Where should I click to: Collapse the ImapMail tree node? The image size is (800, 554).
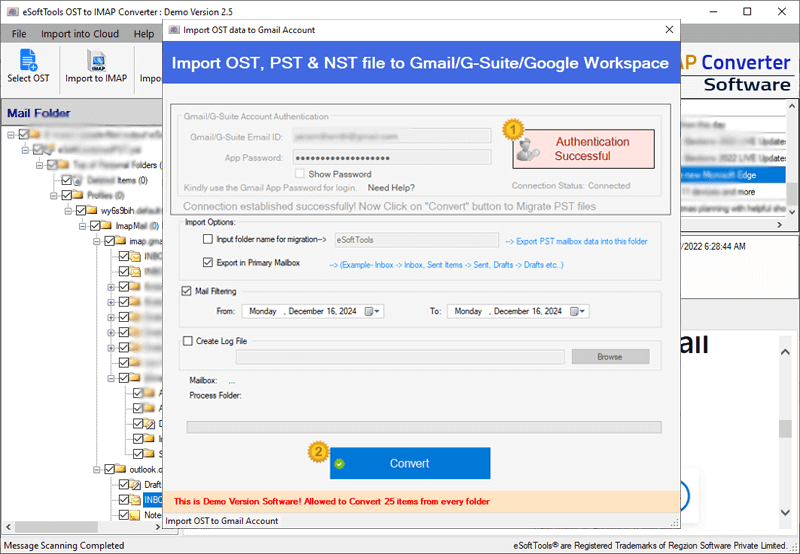[x=83, y=225]
